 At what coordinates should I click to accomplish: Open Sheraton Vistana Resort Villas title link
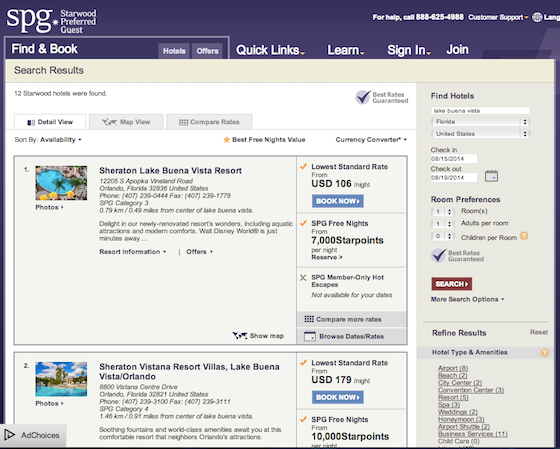[189, 371]
